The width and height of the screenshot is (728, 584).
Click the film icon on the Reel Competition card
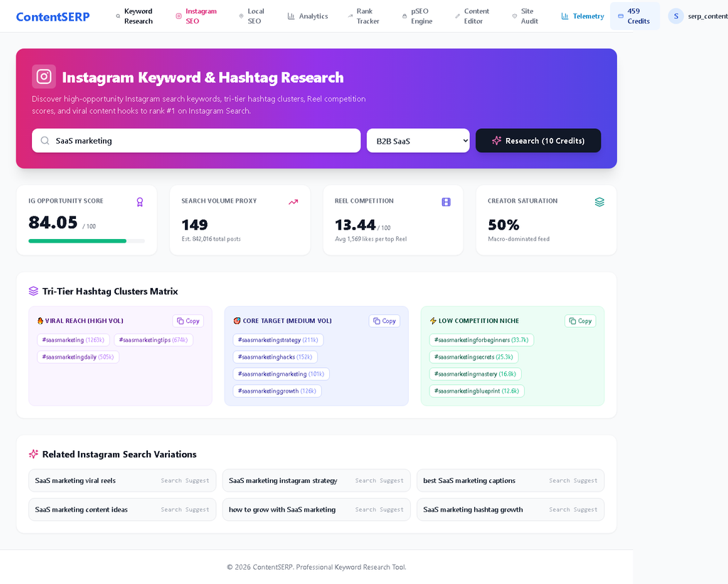point(446,202)
